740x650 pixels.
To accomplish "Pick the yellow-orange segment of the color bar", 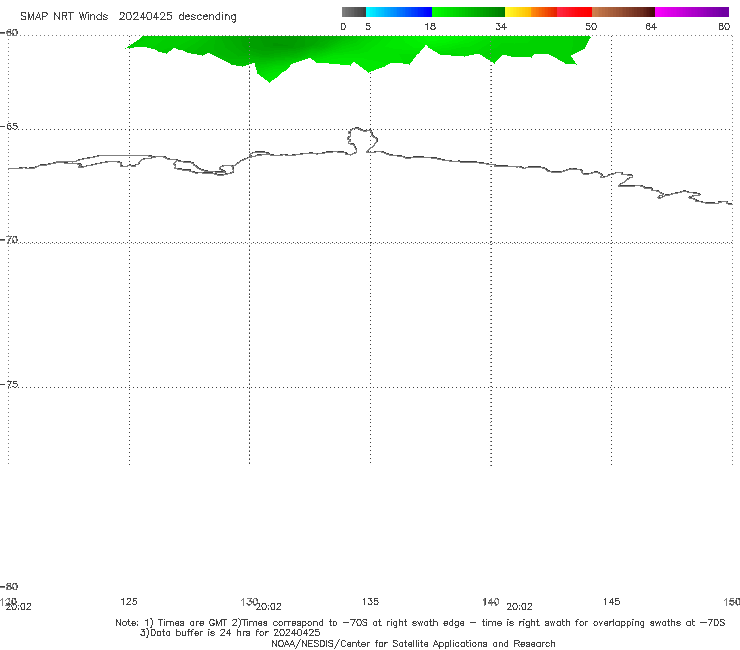I will (x=531, y=12).
